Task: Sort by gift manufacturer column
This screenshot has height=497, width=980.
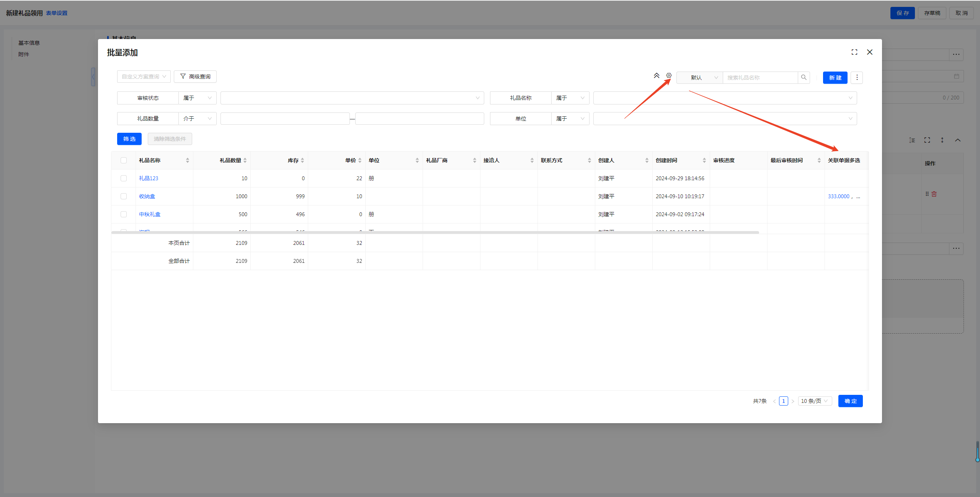Action: (475, 160)
